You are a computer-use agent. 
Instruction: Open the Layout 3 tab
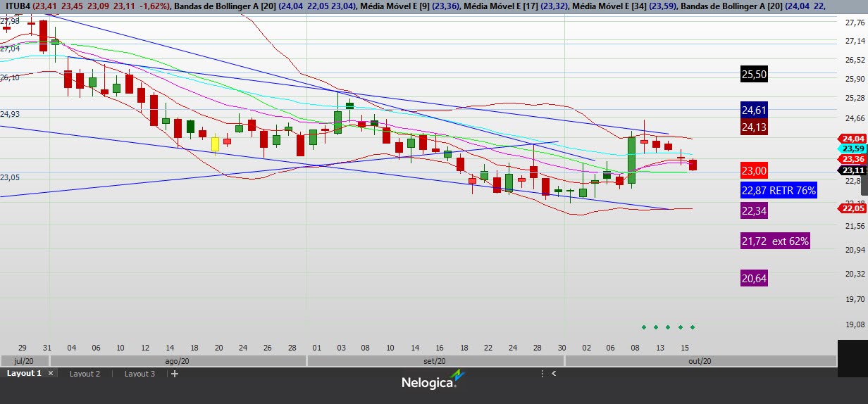[x=139, y=374]
